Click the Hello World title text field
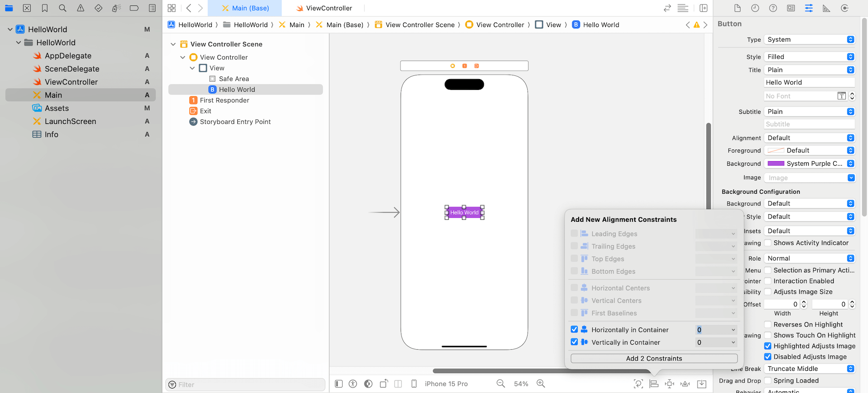 coord(809,83)
